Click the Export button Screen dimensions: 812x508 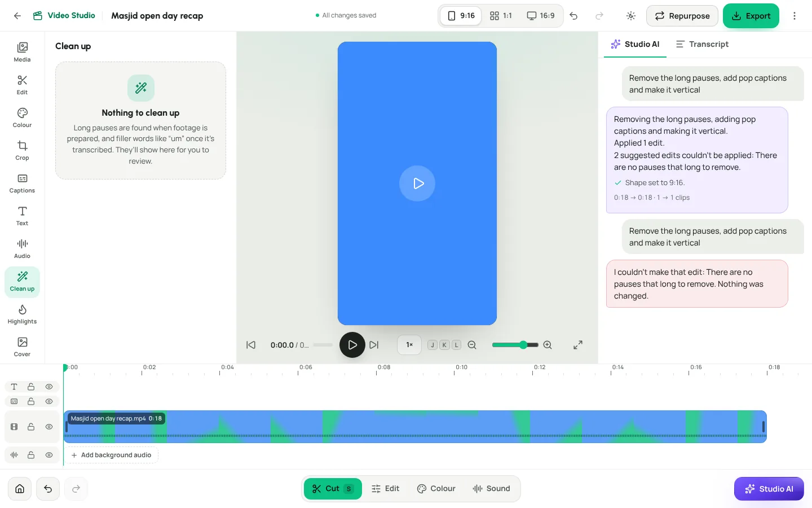[751, 16]
